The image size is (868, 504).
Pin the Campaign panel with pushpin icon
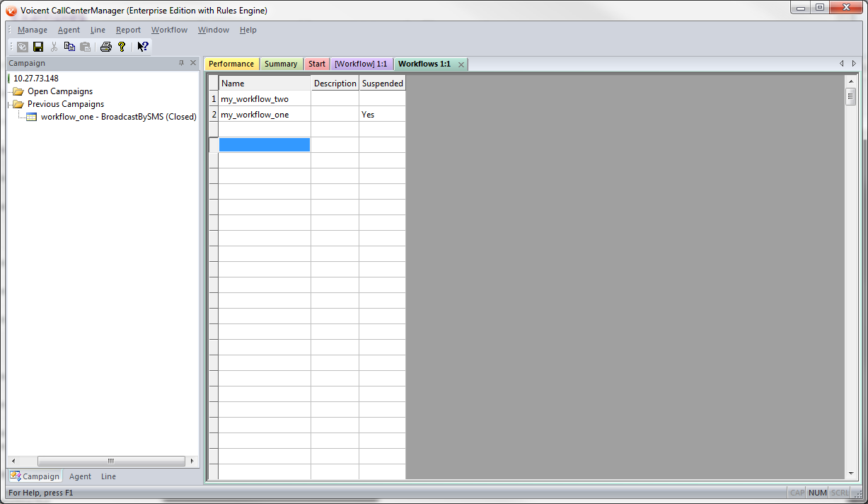pyautogui.click(x=182, y=63)
